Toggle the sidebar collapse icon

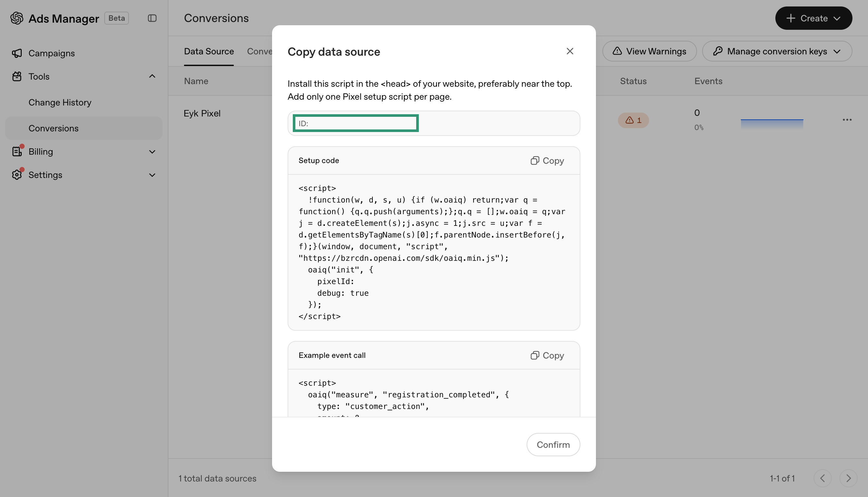point(152,18)
